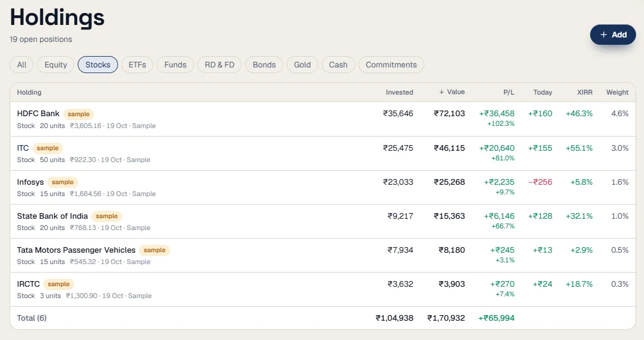The height and width of the screenshot is (340, 644).
Task: Choose the Gold filter chip
Action: (302, 65)
